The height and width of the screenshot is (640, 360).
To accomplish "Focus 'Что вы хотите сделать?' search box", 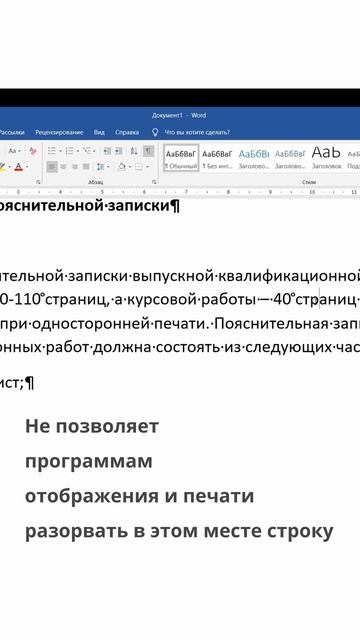I will click(197, 132).
